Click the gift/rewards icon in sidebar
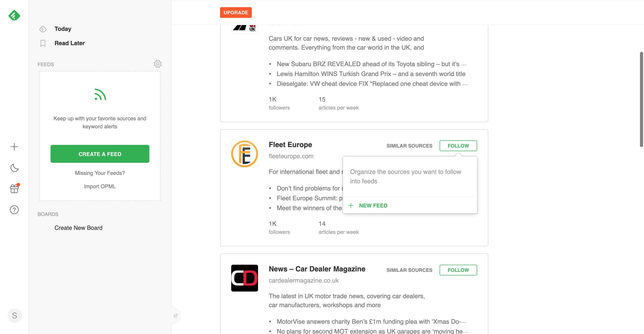644x334 pixels. click(14, 189)
